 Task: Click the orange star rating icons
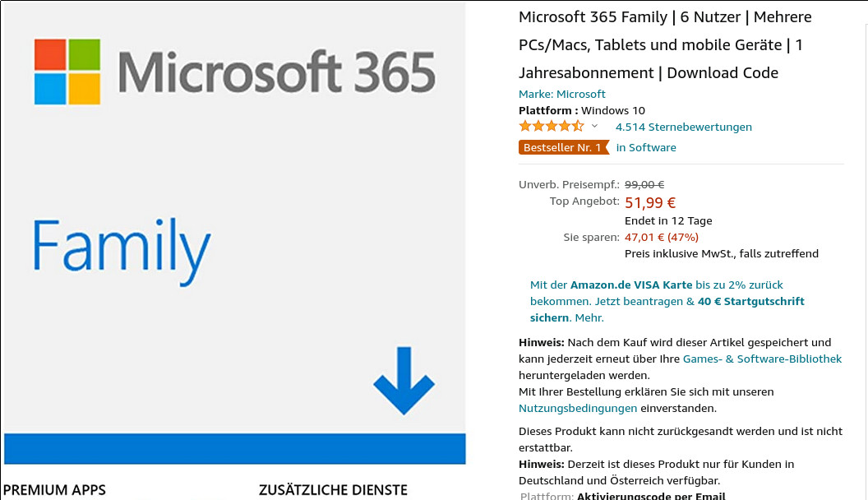click(x=551, y=127)
